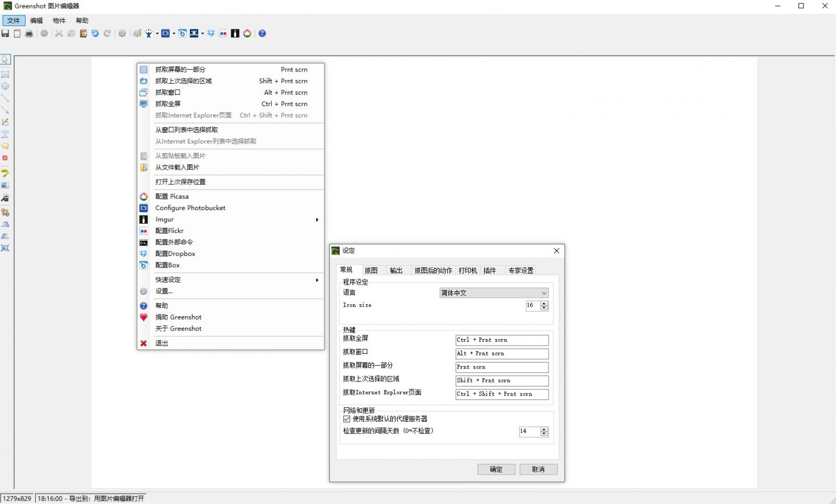The height and width of the screenshot is (504, 836).
Task: Select the Effects magic wand tool
Action: 5,198
